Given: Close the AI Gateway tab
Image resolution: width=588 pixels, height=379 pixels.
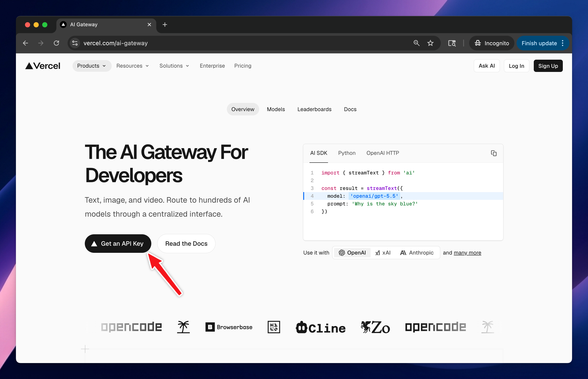Looking at the screenshot, I should pos(149,25).
